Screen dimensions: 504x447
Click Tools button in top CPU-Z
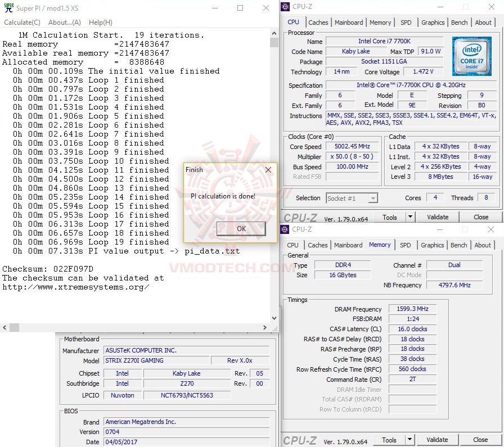(x=390, y=218)
